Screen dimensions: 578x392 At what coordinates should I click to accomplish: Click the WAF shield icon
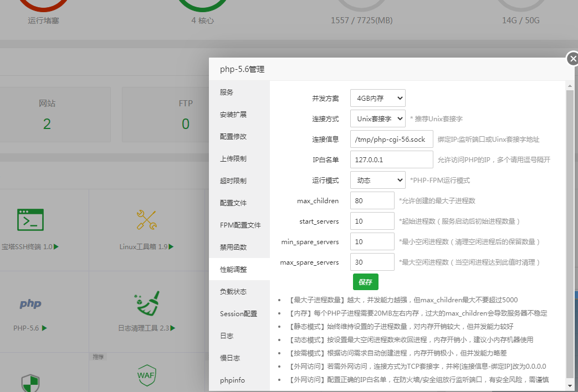[147, 375]
